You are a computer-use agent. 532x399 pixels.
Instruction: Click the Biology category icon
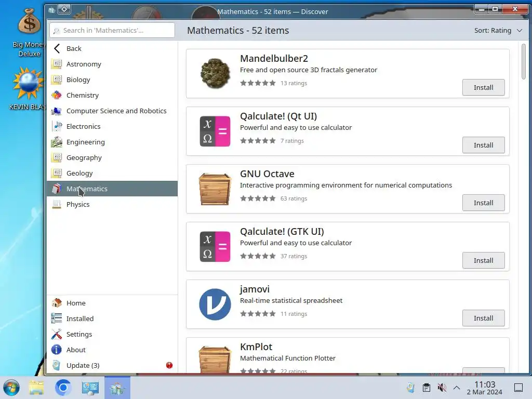click(57, 79)
